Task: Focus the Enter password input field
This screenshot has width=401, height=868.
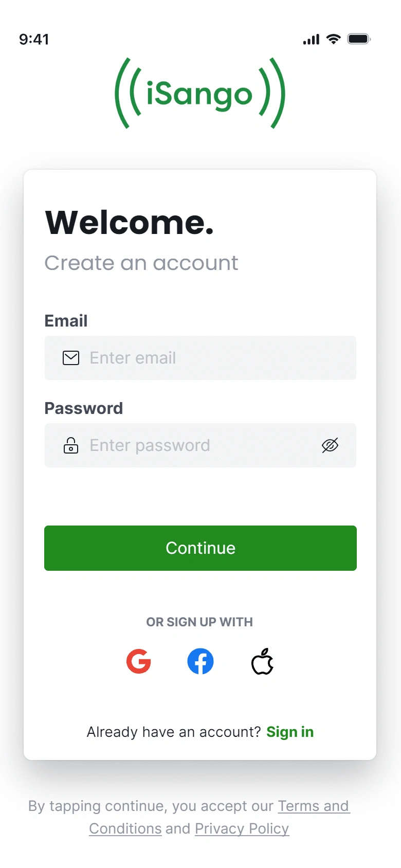Action: pyautogui.click(x=200, y=445)
